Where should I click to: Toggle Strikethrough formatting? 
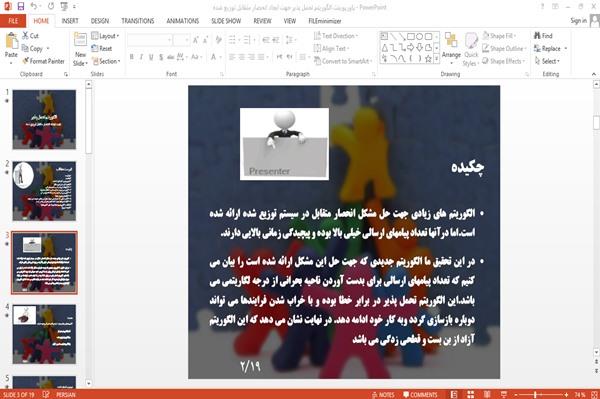171,57
